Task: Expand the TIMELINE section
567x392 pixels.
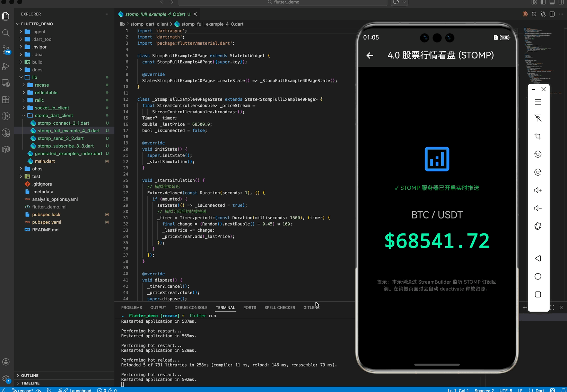Action: pos(64,383)
